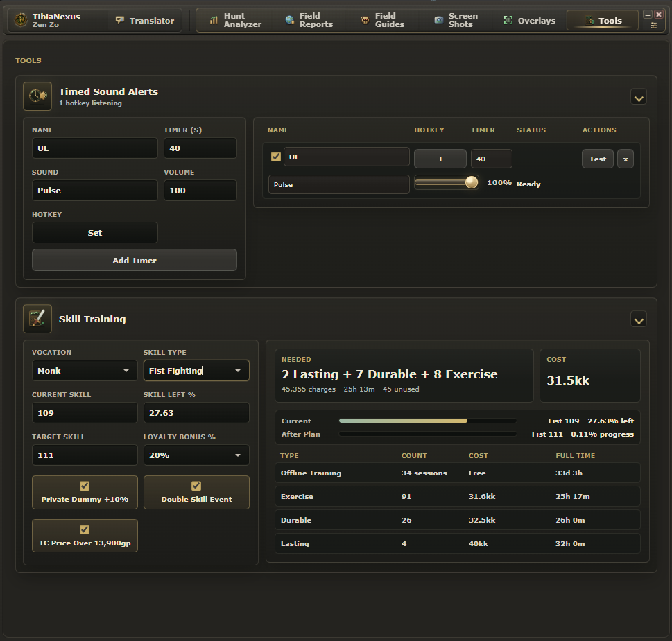Click the Exercise row in the table
The height and width of the screenshot is (641, 672).
(x=457, y=496)
